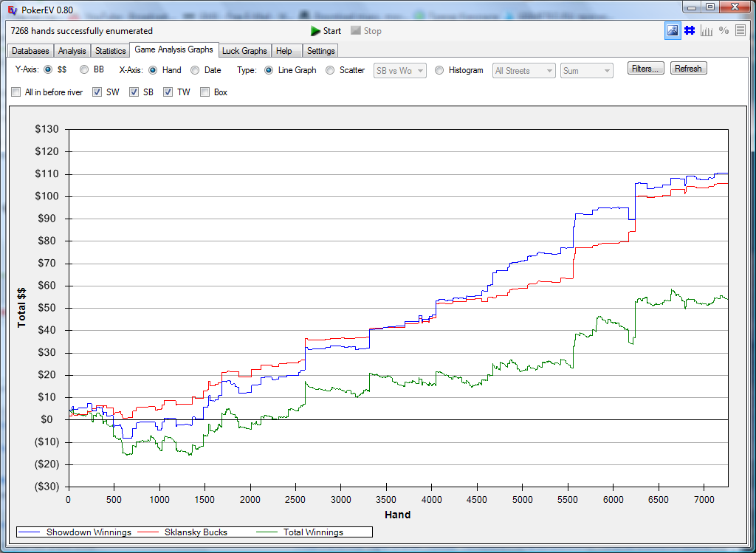Uncheck the SW checkbox
The image size is (756, 553).
(x=97, y=92)
